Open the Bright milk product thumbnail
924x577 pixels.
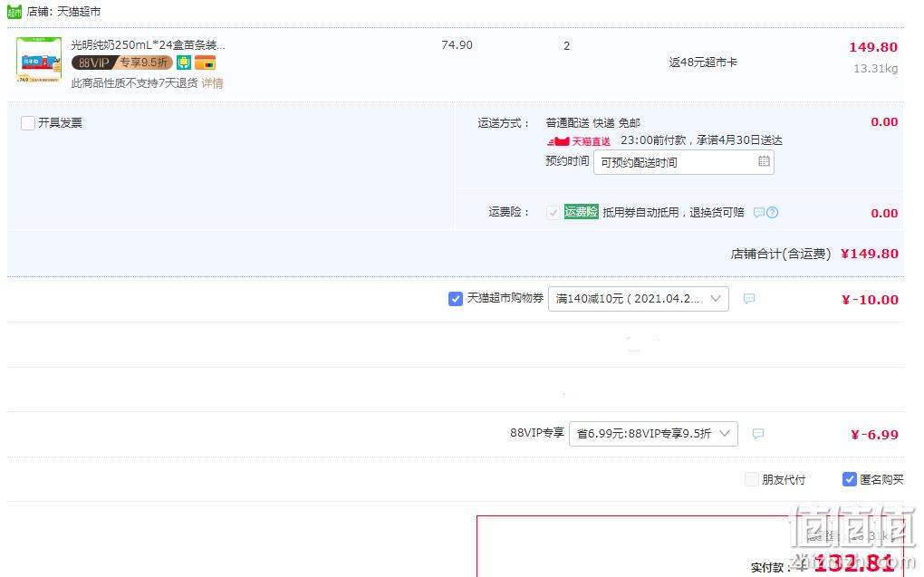coord(39,60)
